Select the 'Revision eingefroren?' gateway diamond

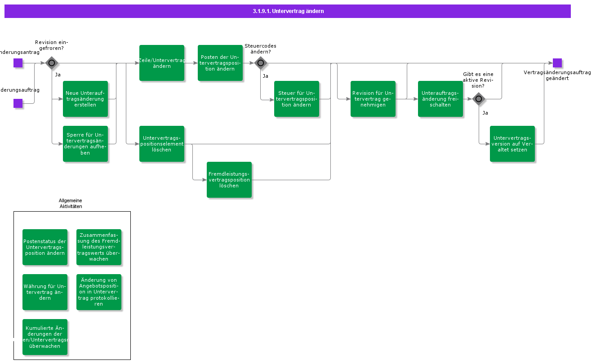click(x=52, y=63)
